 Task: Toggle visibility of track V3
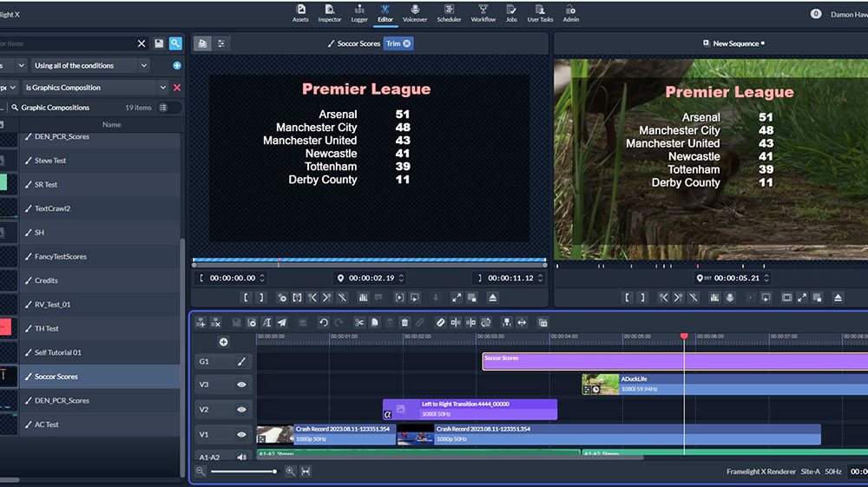pyautogui.click(x=241, y=385)
